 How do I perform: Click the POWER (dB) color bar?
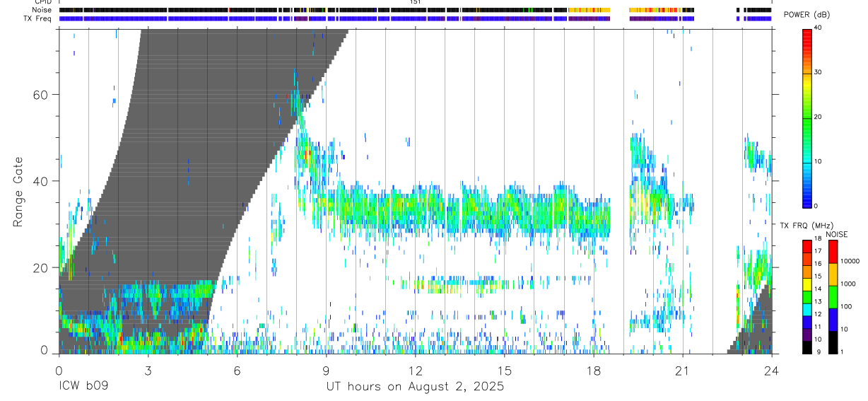click(x=807, y=117)
